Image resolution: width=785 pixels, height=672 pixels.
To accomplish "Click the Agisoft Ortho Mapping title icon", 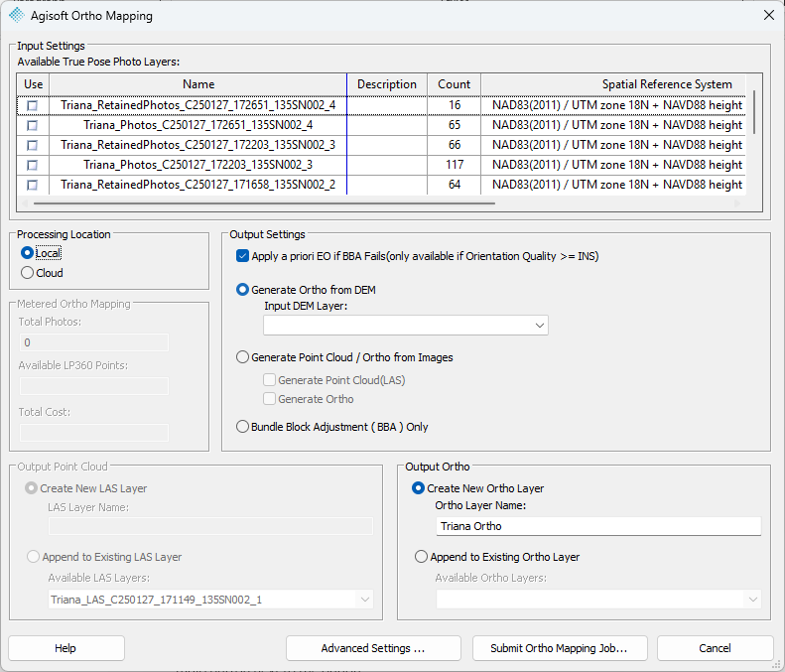I will click(x=17, y=16).
